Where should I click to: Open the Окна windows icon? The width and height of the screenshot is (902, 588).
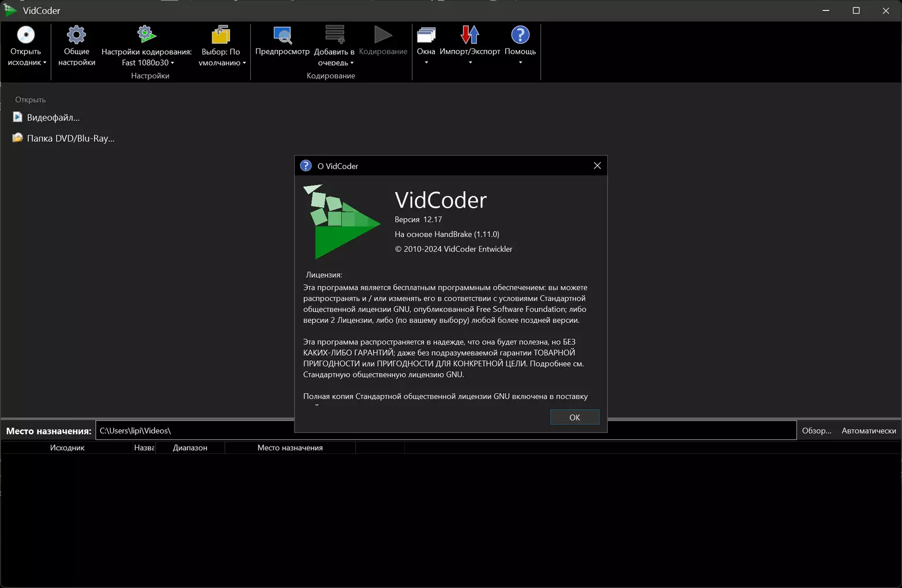point(426,35)
